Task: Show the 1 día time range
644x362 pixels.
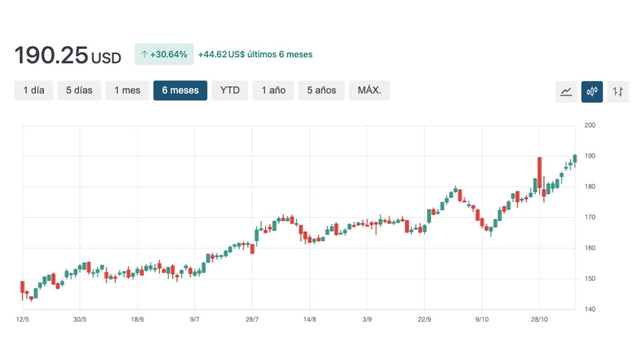Action: (x=34, y=91)
